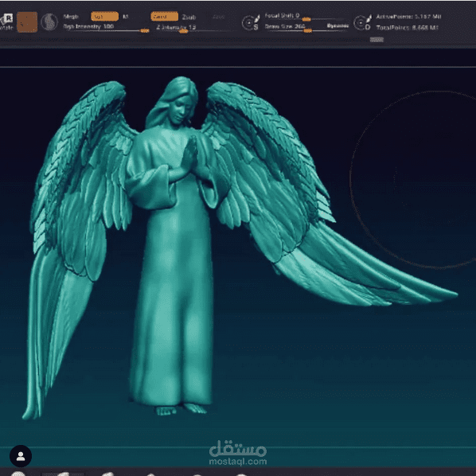Screen dimensions: 476x476
Task: Toggle the orange Zadd button
Action: point(164,17)
